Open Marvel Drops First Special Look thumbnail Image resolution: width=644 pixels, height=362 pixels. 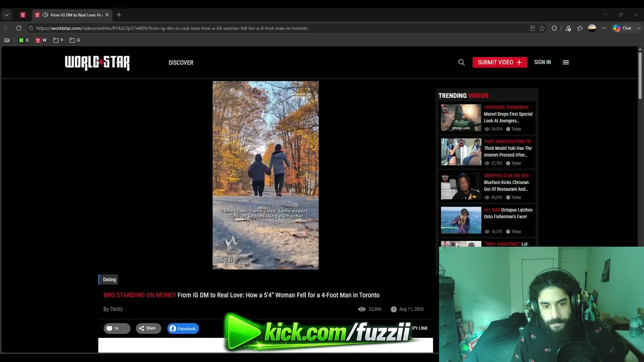461,118
